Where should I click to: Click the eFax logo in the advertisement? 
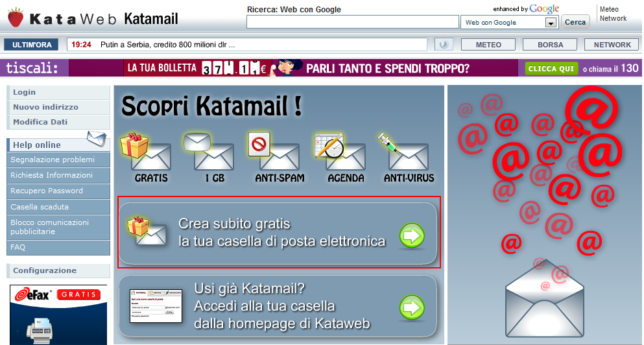33,294
